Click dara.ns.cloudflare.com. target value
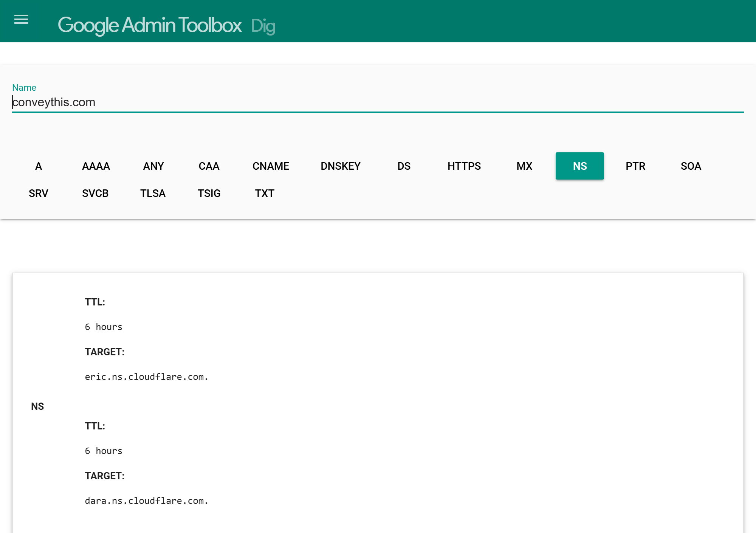756x533 pixels. [147, 501]
